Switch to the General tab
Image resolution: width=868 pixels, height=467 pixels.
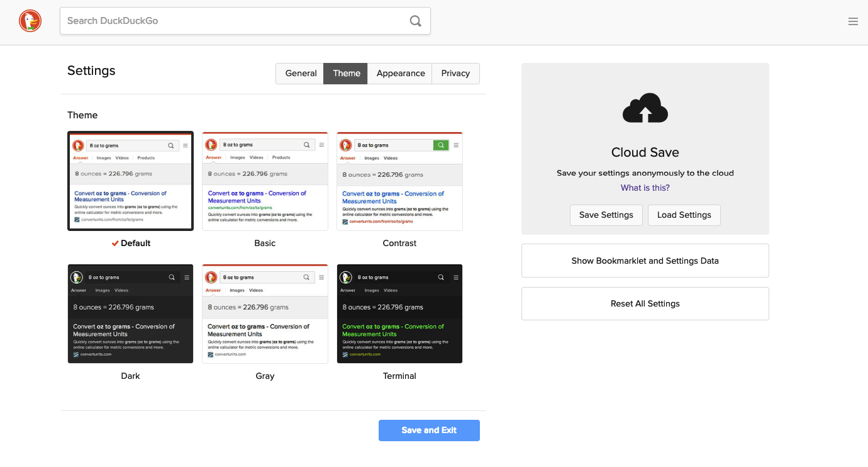(x=300, y=73)
